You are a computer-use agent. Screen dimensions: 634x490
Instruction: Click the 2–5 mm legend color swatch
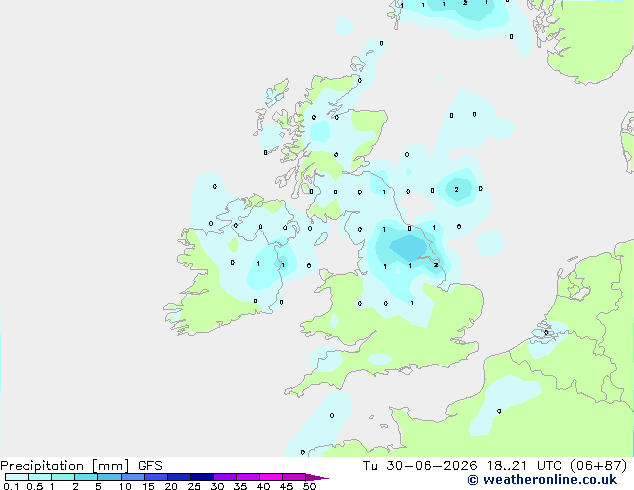(86, 477)
